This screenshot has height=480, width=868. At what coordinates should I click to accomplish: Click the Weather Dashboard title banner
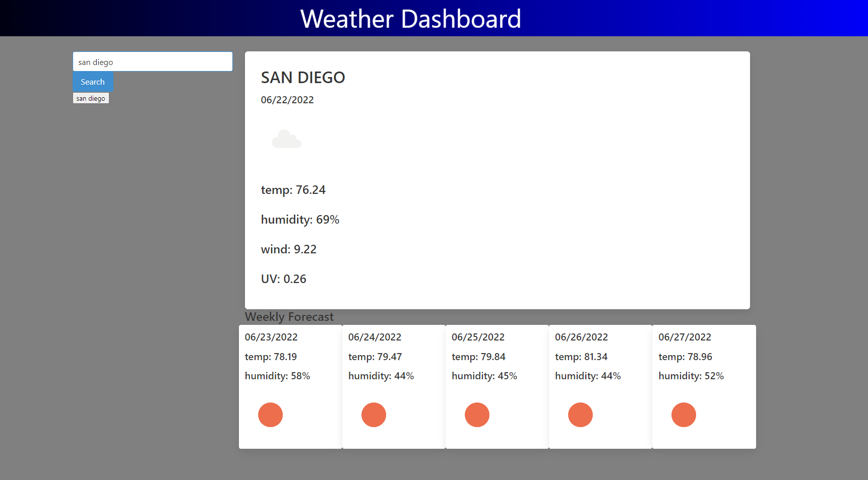(x=411, y=18)
